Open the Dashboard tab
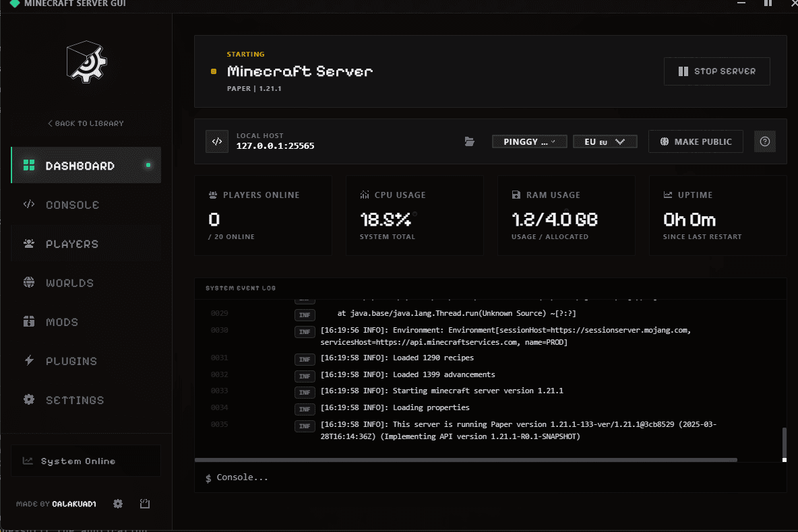The image size is (798, 532). pyautogui.click(x=86, y=165)
